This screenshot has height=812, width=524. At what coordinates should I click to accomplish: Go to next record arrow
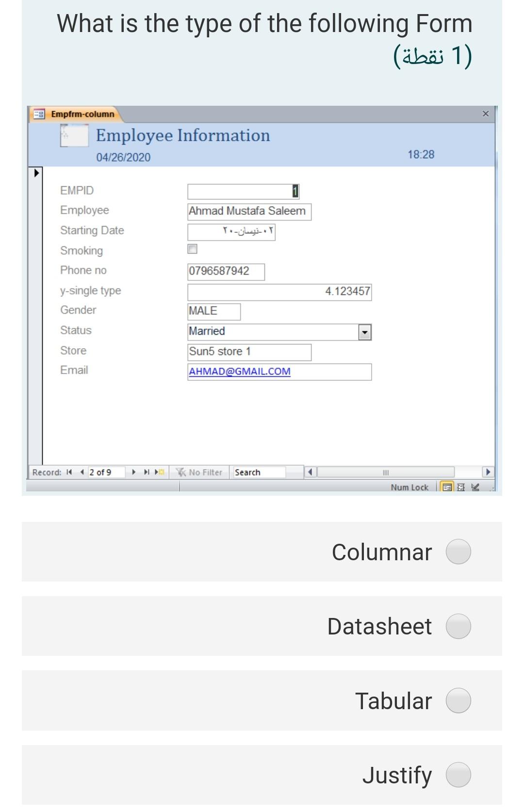(x=133, y=472)
